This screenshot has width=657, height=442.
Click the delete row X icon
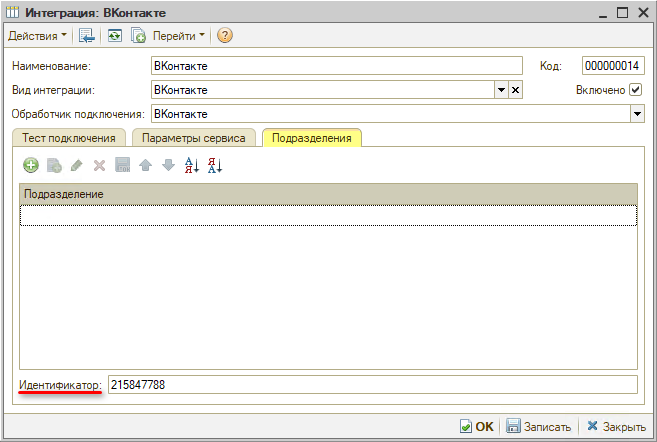[99, 165]
